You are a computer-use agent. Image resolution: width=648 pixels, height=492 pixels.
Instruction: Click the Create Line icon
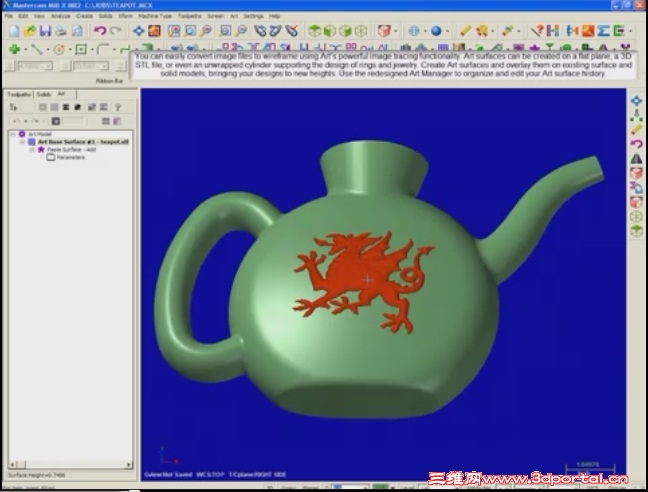click(36, 49)
